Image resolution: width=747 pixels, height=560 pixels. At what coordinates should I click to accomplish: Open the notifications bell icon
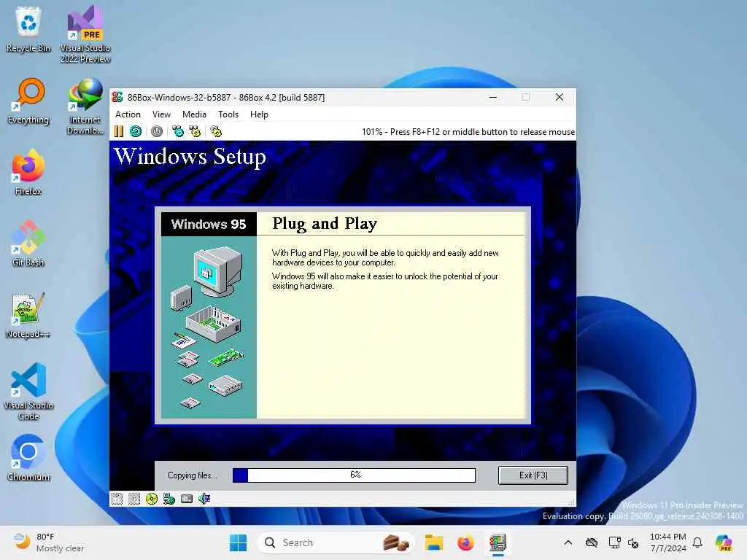tap(697, 542)
